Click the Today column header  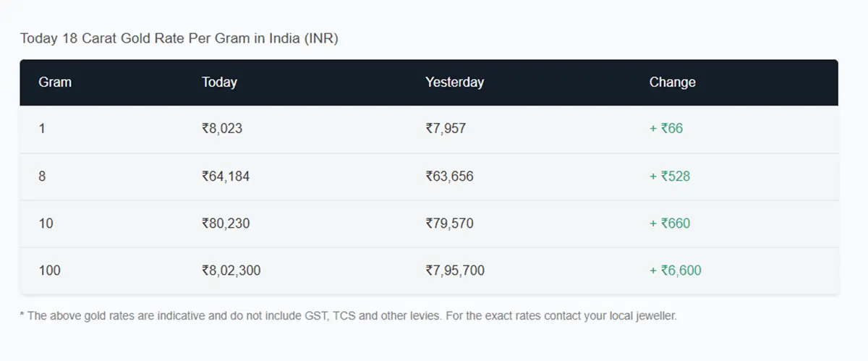pyautogui.click(x=219, y=82)
